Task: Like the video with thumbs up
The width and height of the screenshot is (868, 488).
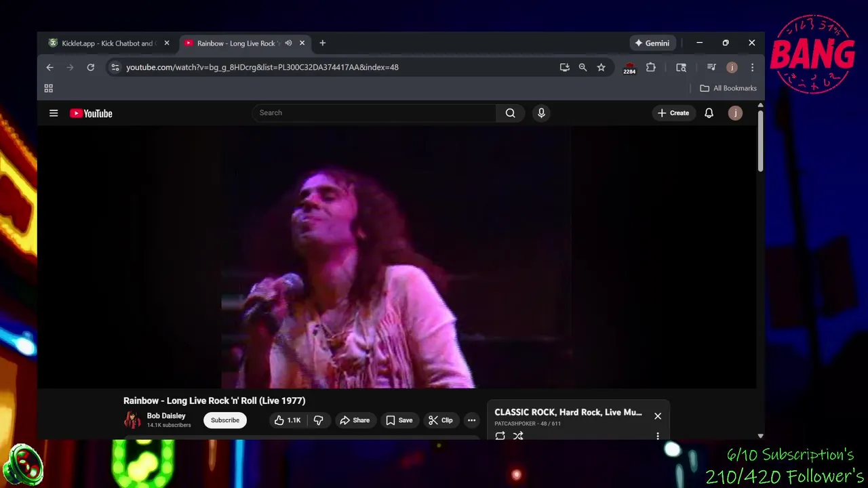Action: point(287,420)
